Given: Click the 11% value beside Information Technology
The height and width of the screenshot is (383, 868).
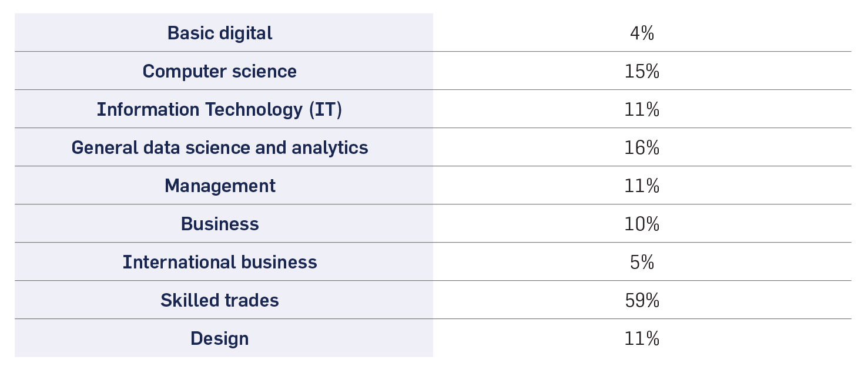Looking at the screenshot, I should pos(642,109).
